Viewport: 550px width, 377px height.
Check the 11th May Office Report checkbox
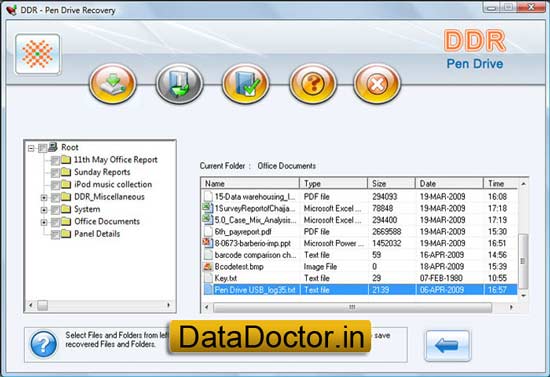click(55, 160)
